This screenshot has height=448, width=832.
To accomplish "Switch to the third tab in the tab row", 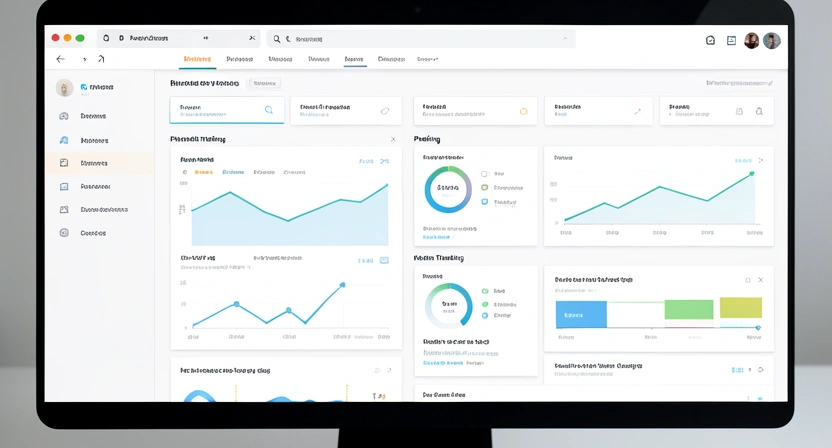I will (x=280, y=59).
